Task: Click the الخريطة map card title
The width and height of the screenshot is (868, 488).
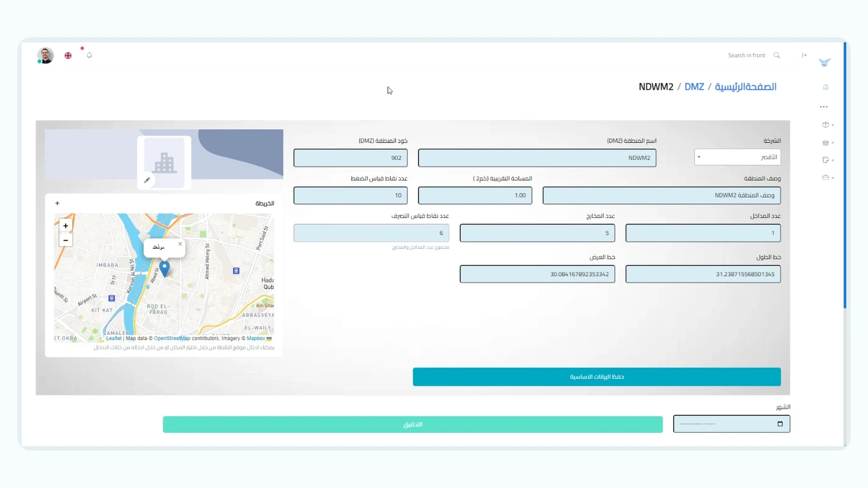Action: (x=265, y=203)
